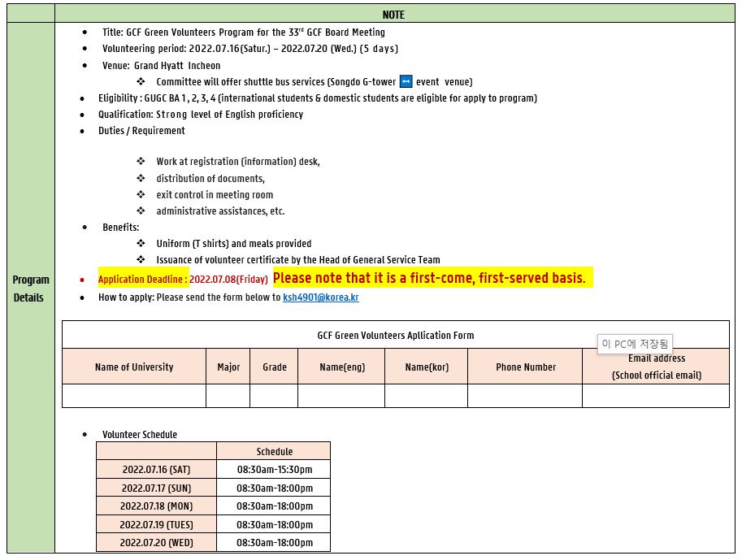
Task: Click the 'Benefits:' bullet
Action: point(120,228)
